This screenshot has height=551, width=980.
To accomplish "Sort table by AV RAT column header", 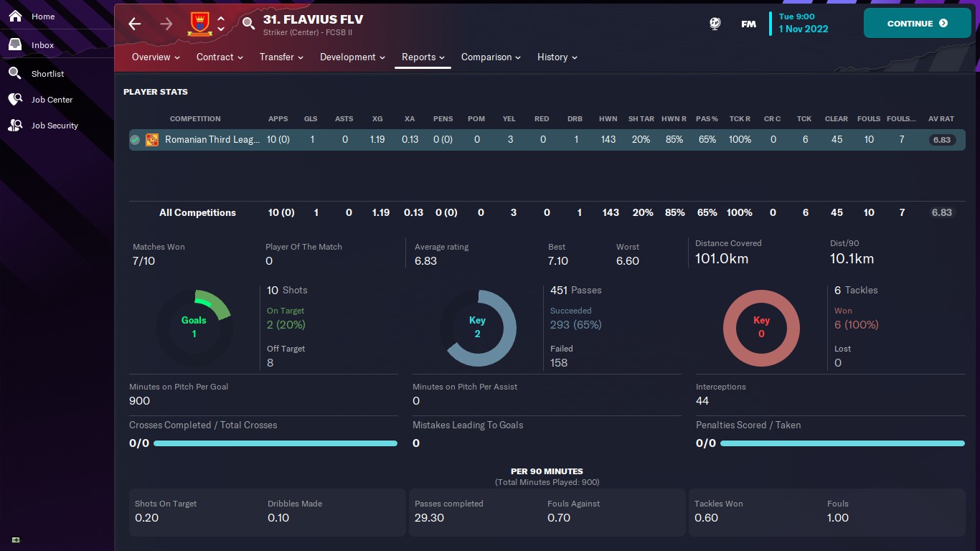I will coord(941,119).
